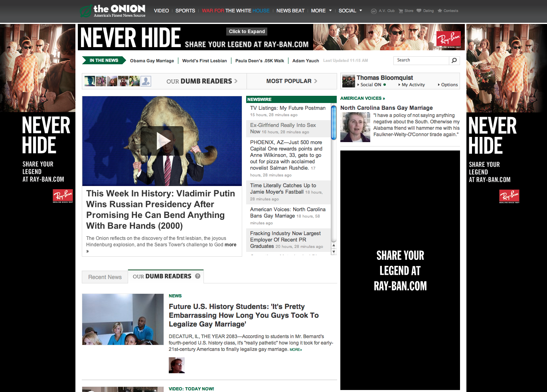This screenshot has height=392, width=547.
Task: Click the Contests star icon
Action: 440,11
